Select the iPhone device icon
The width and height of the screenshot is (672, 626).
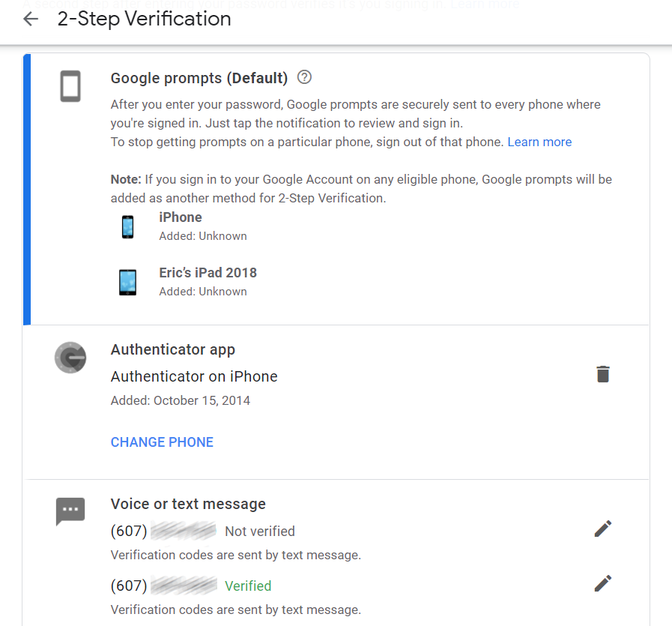[127, 227]
